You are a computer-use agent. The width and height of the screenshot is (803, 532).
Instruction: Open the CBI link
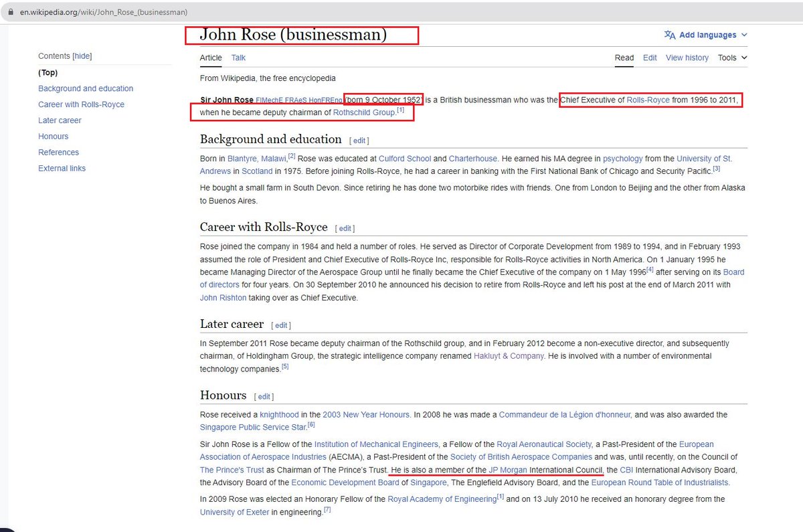click(626, 469)
